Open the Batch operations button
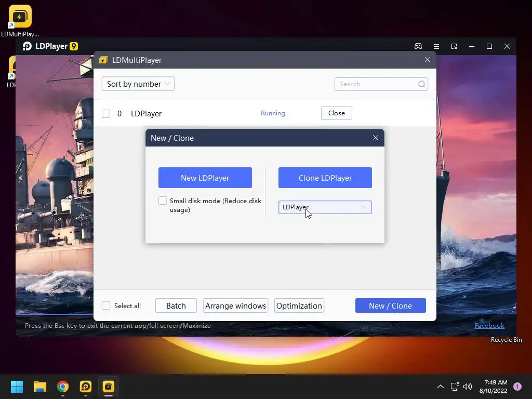Image resolution: width=532 pixels, height=399 pixels. point(176,305)
